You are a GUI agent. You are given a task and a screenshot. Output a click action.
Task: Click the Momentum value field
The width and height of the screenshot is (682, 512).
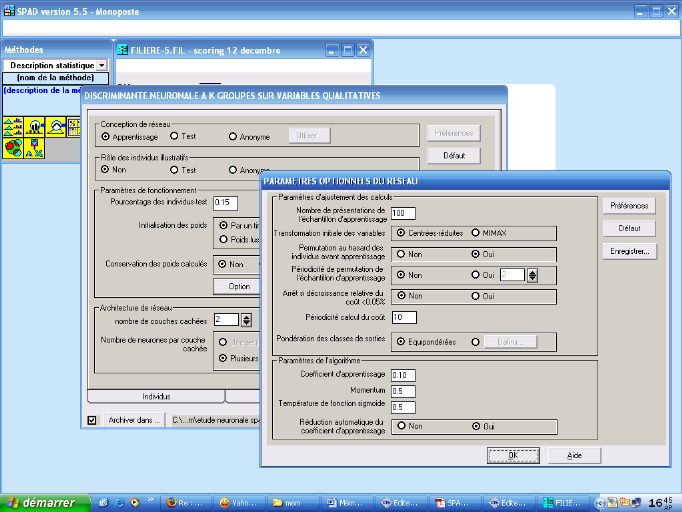[x=403, y=391]
